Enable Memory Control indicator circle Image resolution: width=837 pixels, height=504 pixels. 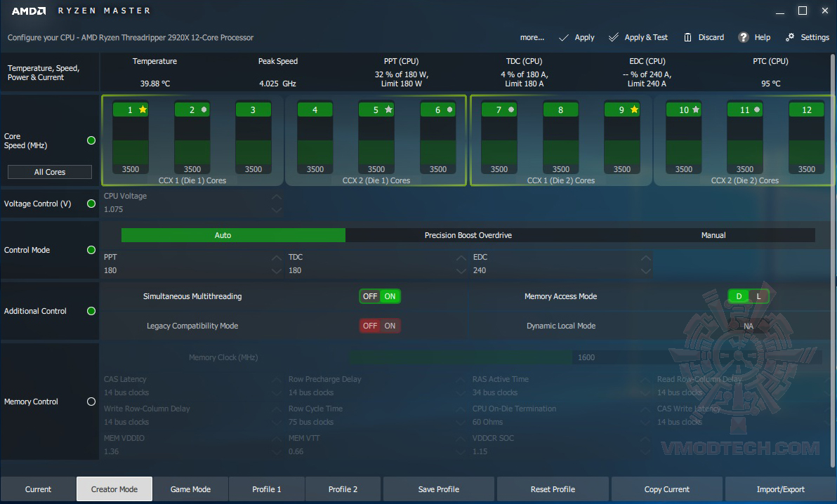tap(91, 402)
